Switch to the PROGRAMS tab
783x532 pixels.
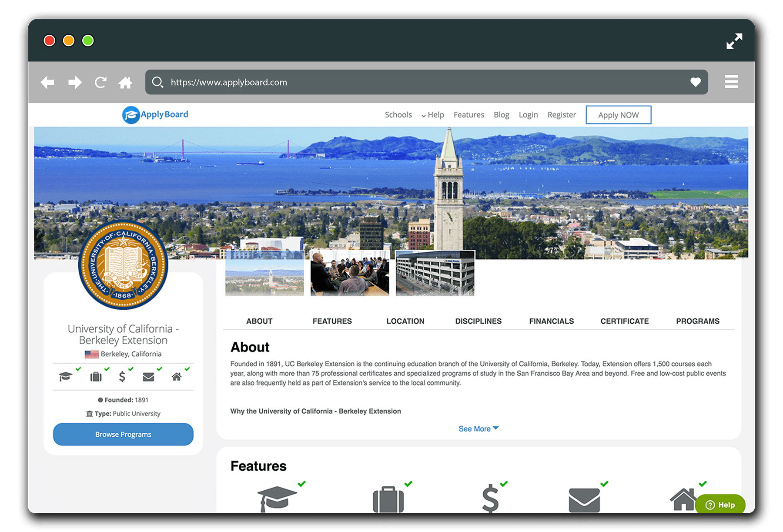698,321
